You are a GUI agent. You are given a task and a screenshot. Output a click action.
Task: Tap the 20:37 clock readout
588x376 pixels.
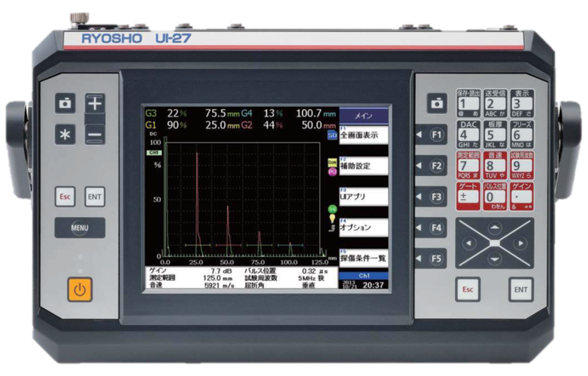pyautogui.click(x=373, y=285)
